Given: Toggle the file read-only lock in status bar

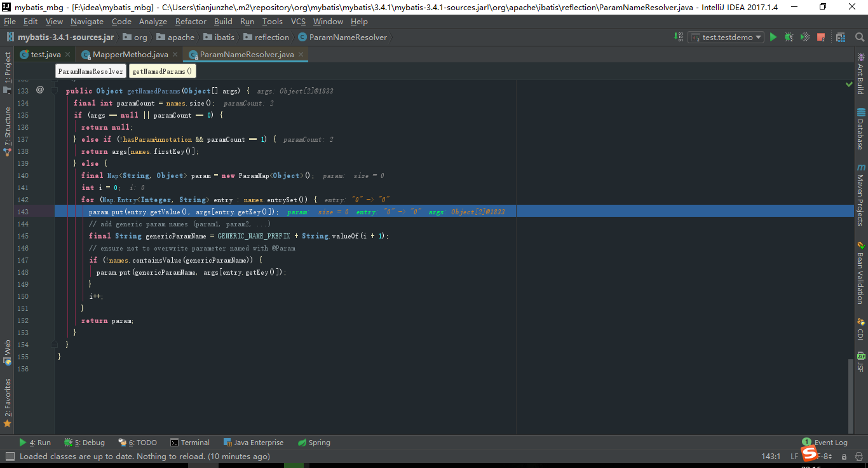Looking at the screenshot, I should 844,456.
